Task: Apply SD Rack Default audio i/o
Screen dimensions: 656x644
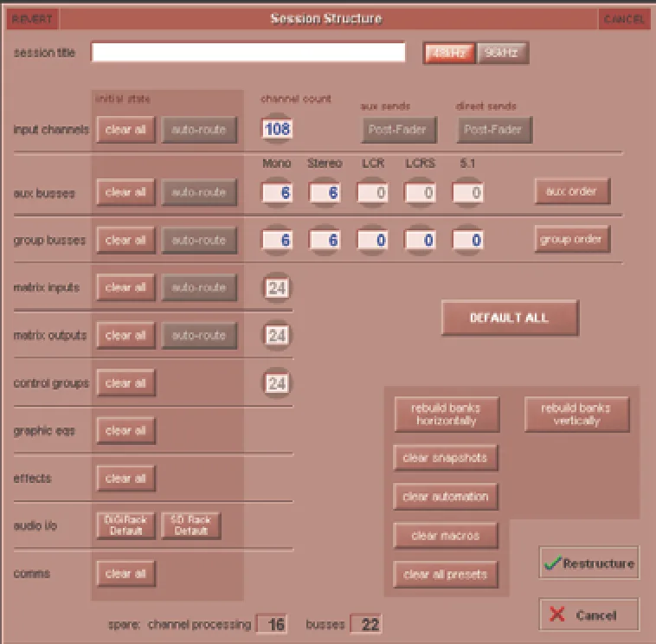Action: point(190,525)
